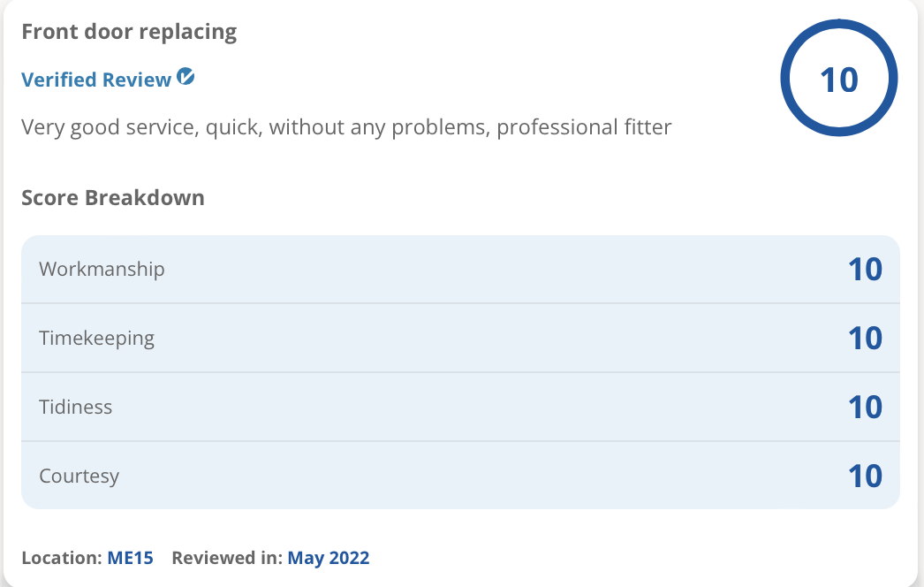Click the Courtesy label text
This screenshot has width=924, height=587.
pyautogui.click(x=79, y=476)
